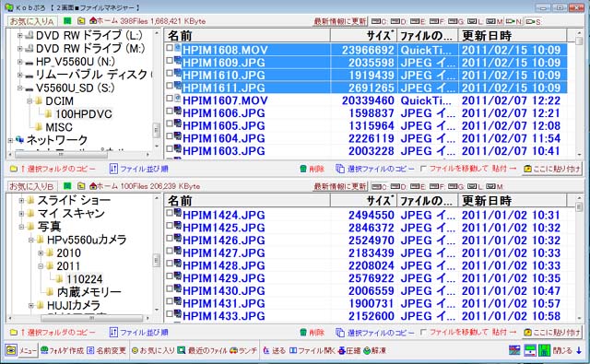
Task: Click 削除 delete icon in top pane
Action: pos(303,169)
